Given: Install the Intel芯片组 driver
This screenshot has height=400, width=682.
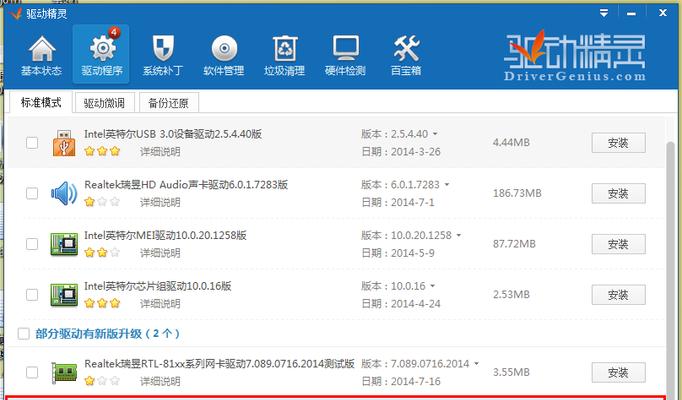Looking at the screenshot, I should click(x=618, y=295).
